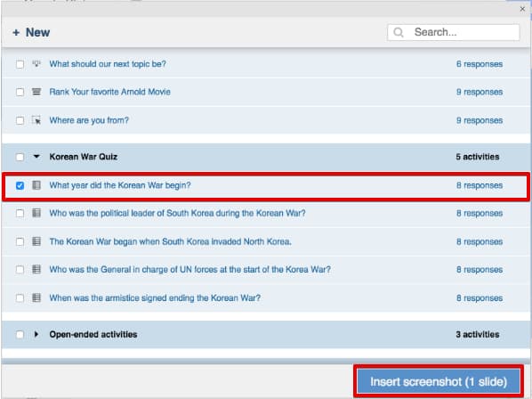Collapse the Korean War Quiz group arrow
Viewport: 532px width, 399px height.
[36, 157]
